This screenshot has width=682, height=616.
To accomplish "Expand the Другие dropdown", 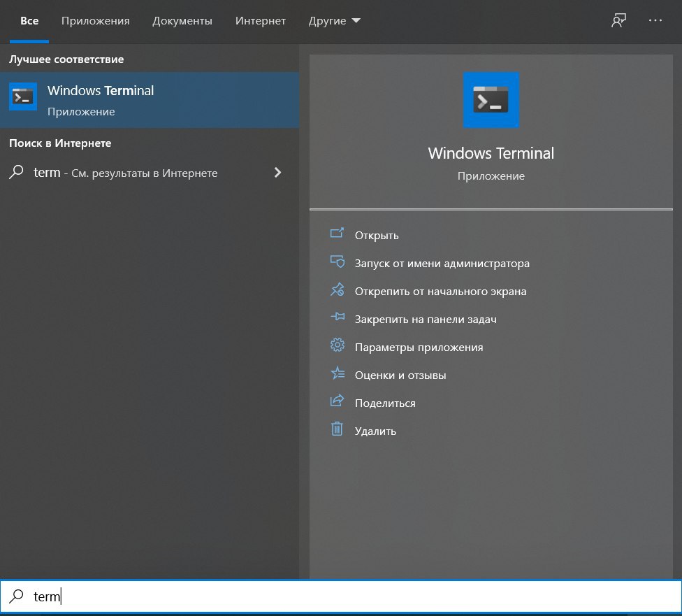I will [334, 21].
